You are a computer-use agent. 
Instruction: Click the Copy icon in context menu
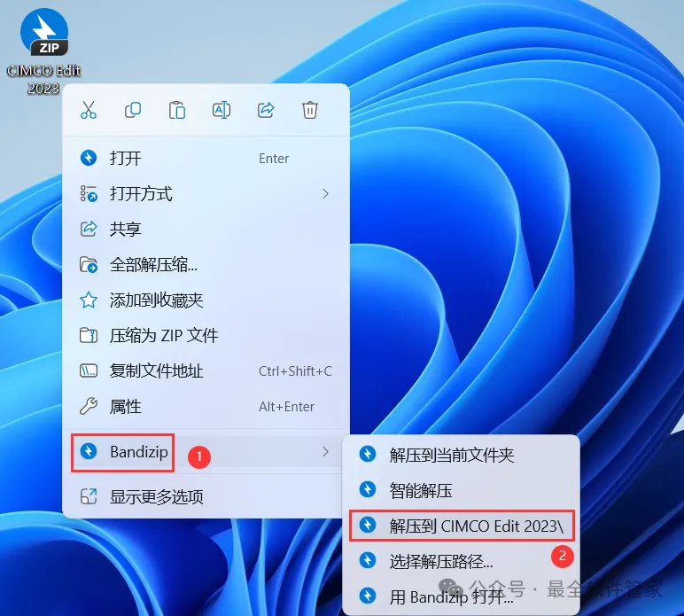(x=133, y=110)
